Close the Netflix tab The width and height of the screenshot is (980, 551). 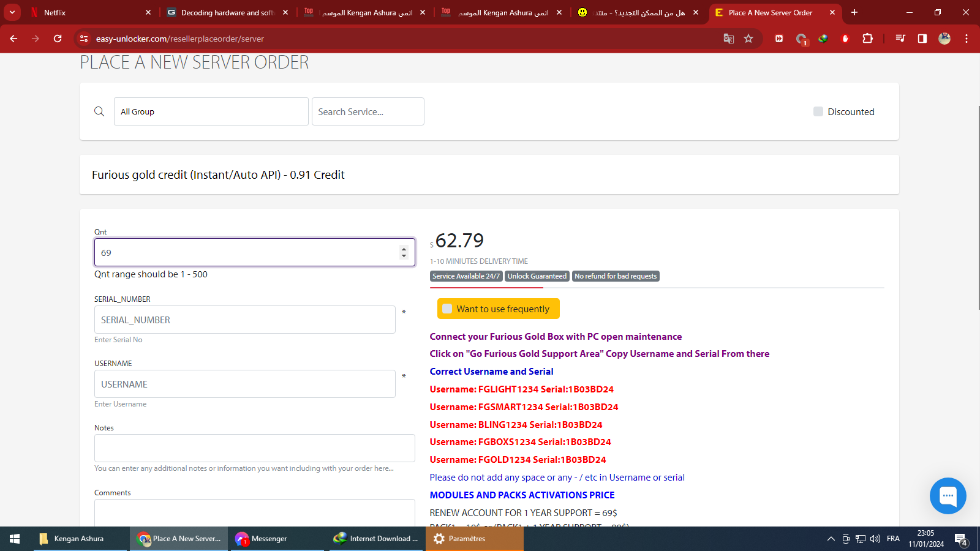(x=148, y=12)
